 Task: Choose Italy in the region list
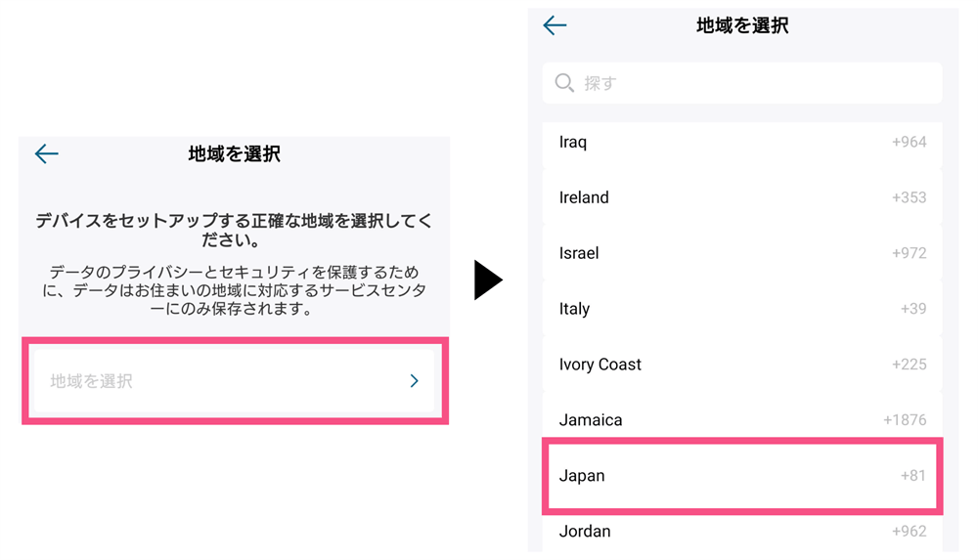(x=742, y=309)
